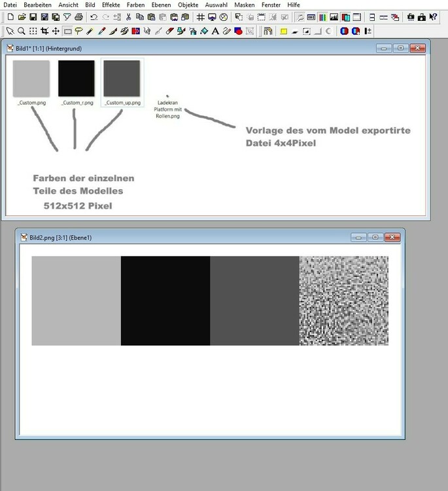Open the Ebenen menu

[x=161, y=5]
